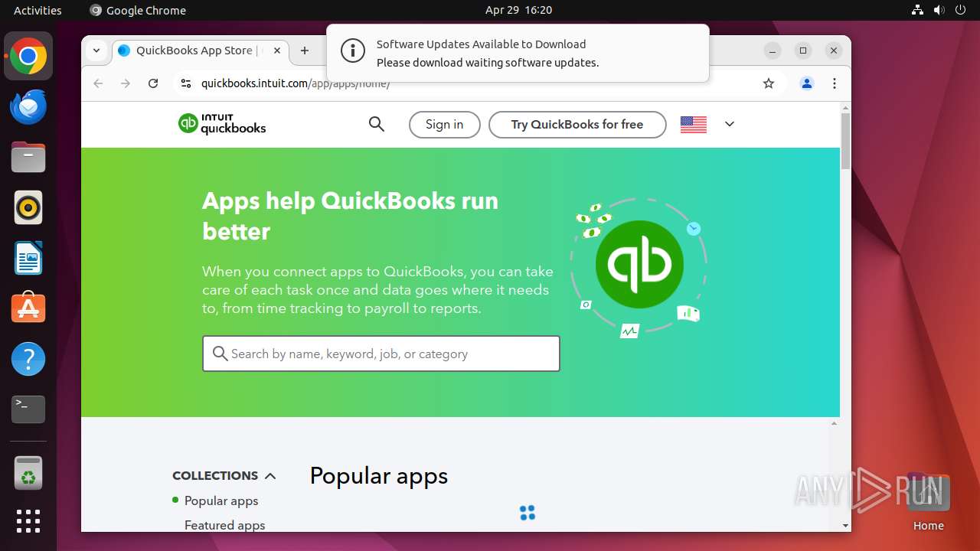980x551 pixels.
Task: View site information icon in address bar
Action: [185, 83]
